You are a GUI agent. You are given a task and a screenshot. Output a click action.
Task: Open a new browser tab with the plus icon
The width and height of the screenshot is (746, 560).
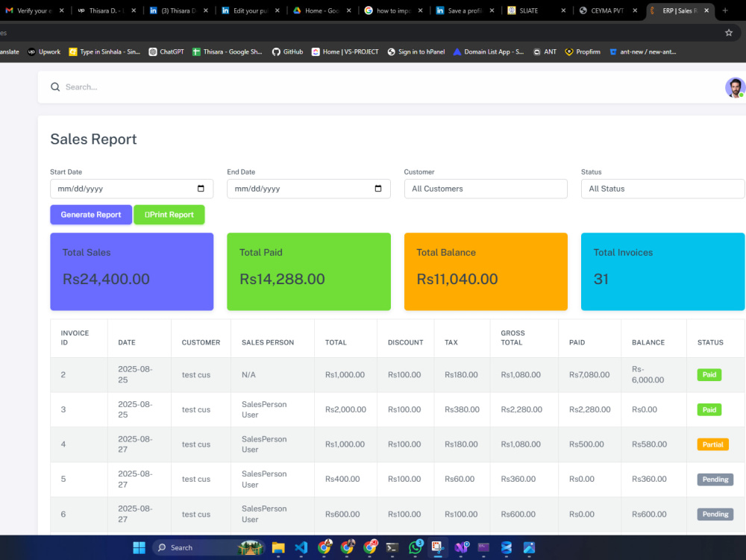tap(725, 10)
